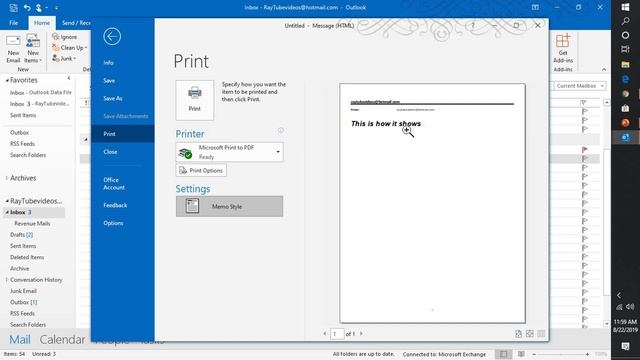Expand the Archives group
The width and height of the screenshot is (640, 360).
pyautogui.click(x=7, y=178)
